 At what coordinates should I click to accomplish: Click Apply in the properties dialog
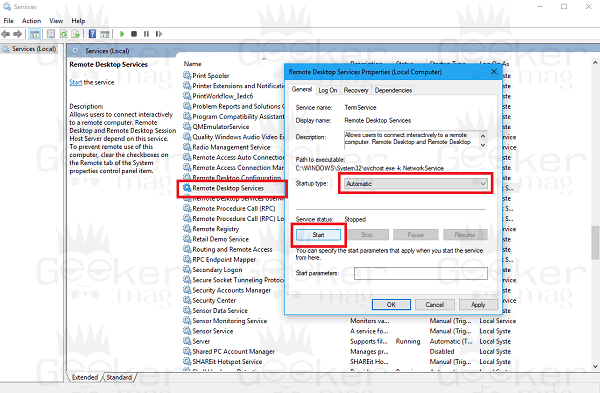478,305
